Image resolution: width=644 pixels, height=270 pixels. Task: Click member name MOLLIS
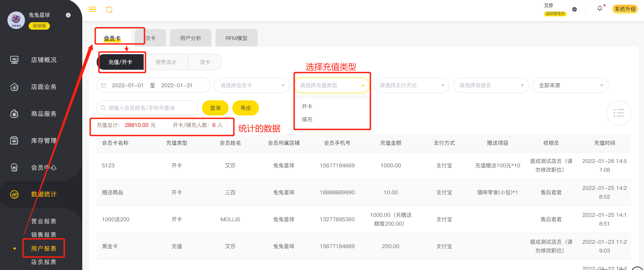coord(230,220)
